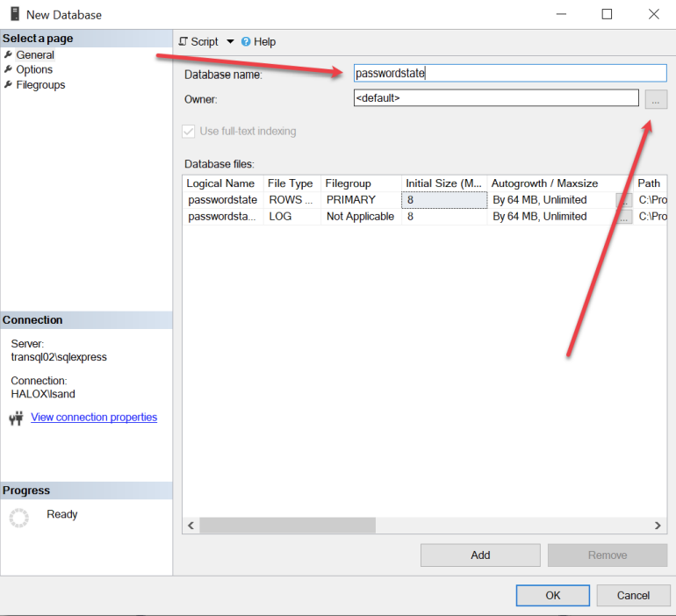Screen dimensions: 676x616
Task: Close the New Database dialog
Action: [x=653, y=14]
